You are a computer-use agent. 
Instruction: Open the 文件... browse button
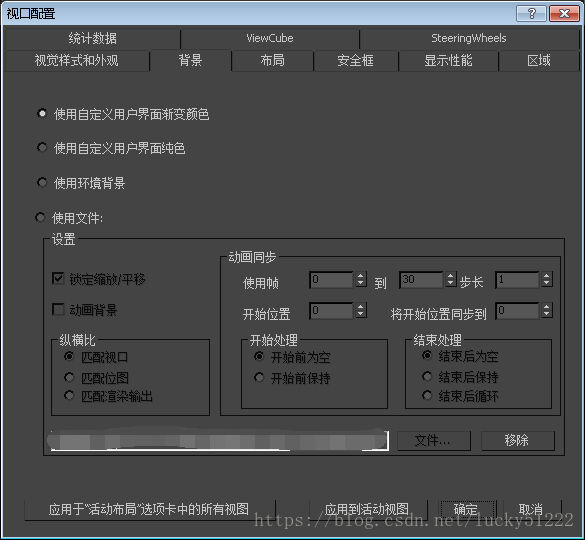(x=434, y=441)
